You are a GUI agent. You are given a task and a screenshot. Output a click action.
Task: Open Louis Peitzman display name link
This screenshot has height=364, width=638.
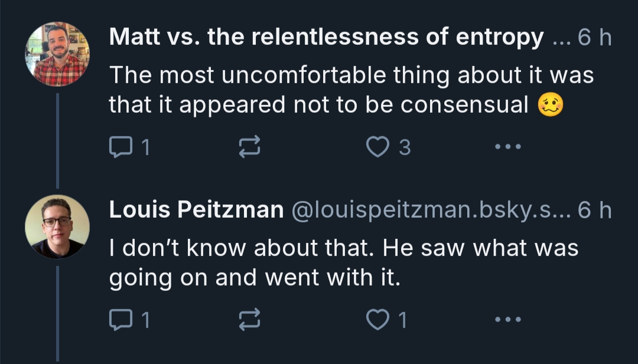coord(196,210)
